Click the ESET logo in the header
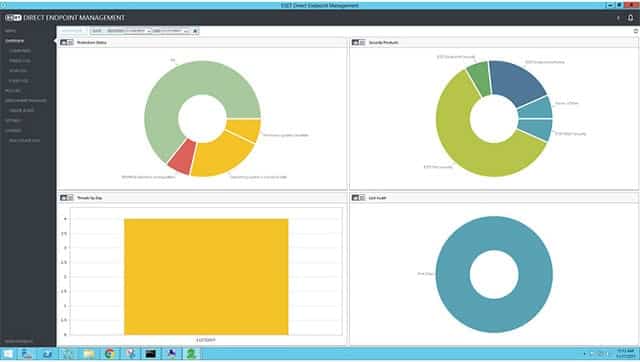 pos(13,18)
